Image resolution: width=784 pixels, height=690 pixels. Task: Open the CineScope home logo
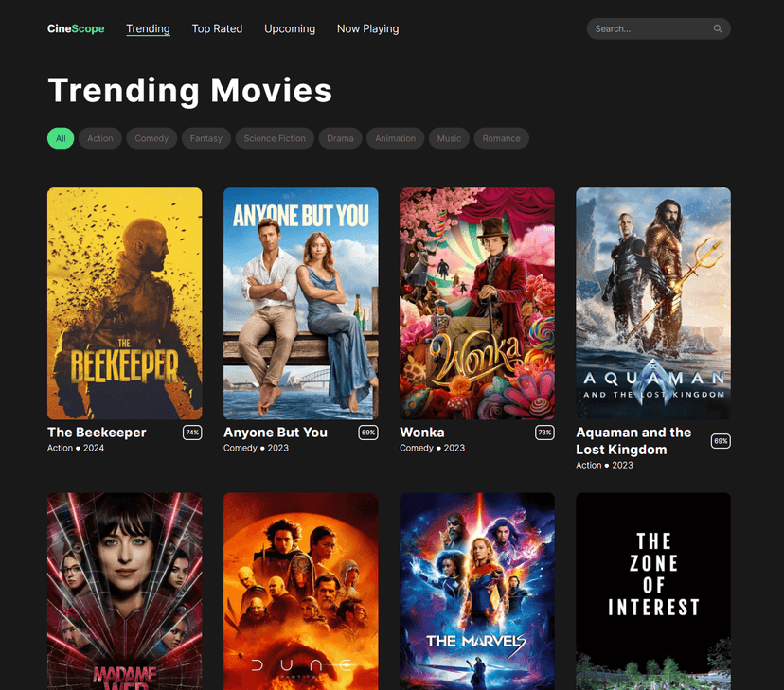pos(76,29)
